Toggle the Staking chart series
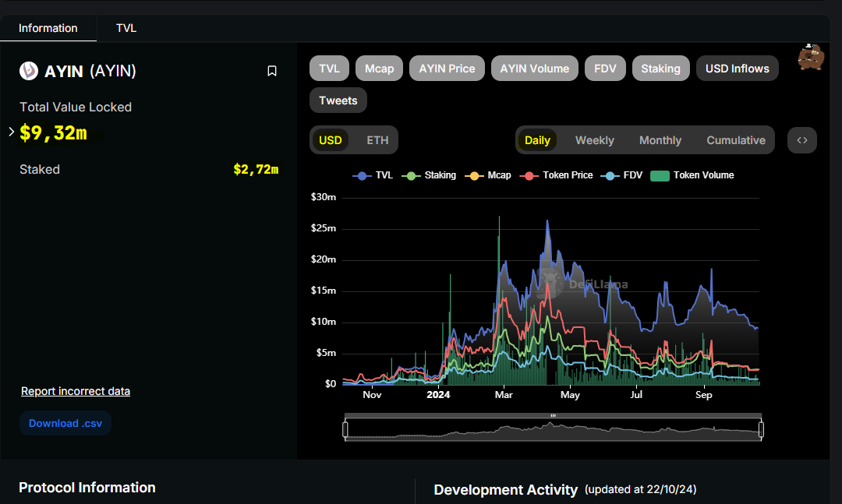 (660, 69)
